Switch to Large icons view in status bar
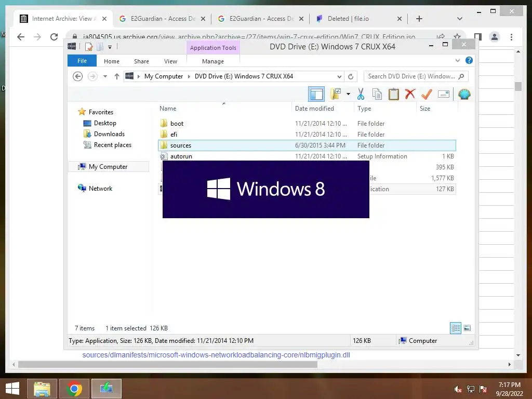This screenshot has height=399, width=532. point(467,328)
